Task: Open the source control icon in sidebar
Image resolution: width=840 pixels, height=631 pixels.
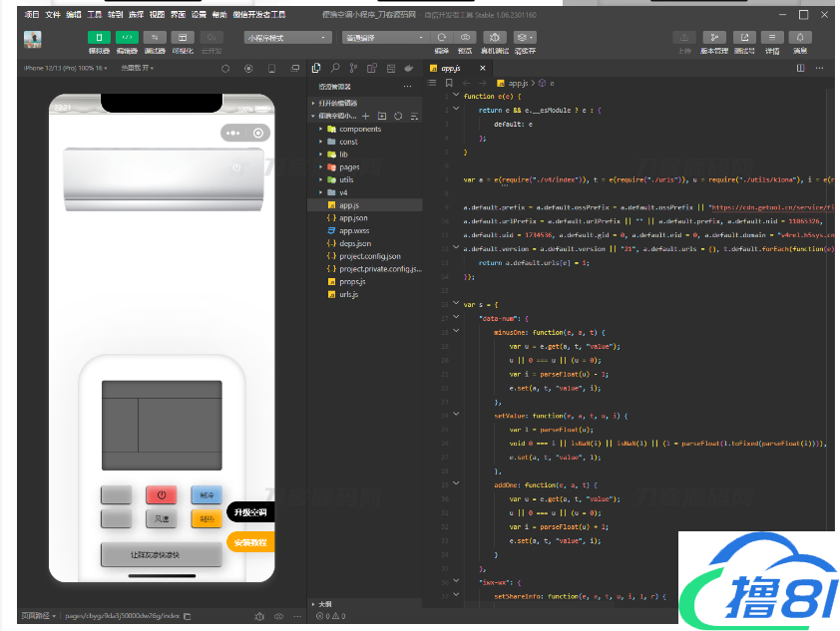Action: point(353,68)
